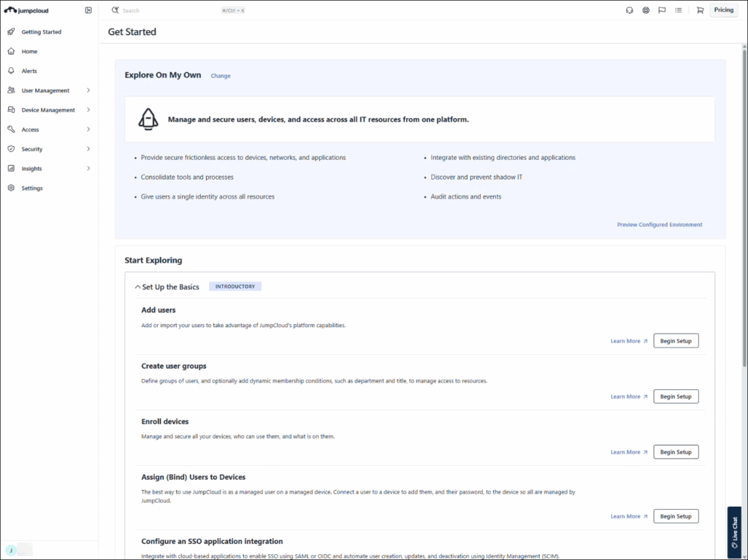The width and height of the screenshot is (748, 560).
Task: Click the headset support icon in top bar
Action: click(629, 10)
